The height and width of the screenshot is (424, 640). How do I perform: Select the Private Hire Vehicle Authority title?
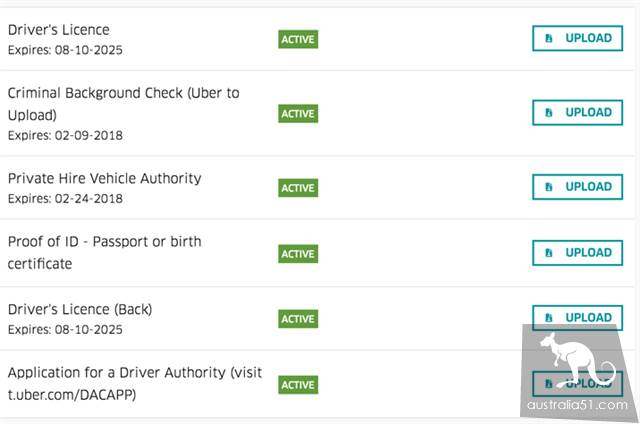[104, 178]
